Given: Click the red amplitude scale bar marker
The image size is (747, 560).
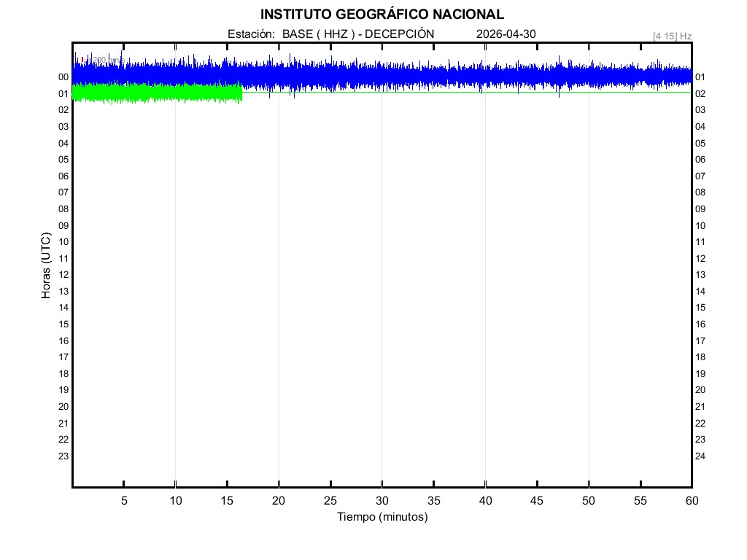Looking at the screenshot, I should coord(82,59).
